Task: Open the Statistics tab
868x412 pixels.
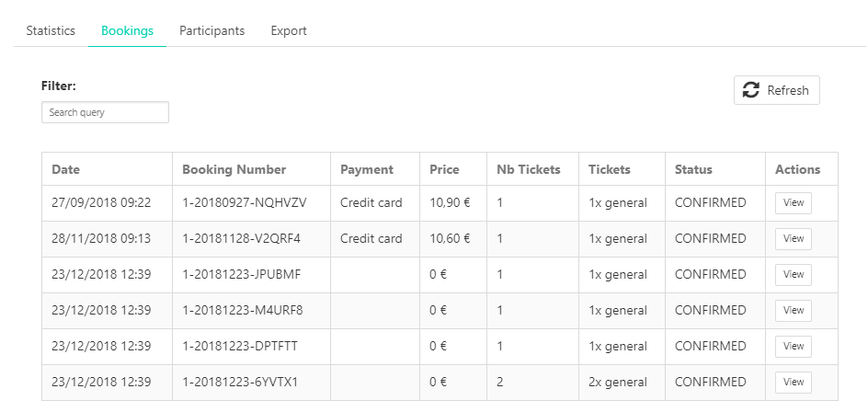Action: 51,30
